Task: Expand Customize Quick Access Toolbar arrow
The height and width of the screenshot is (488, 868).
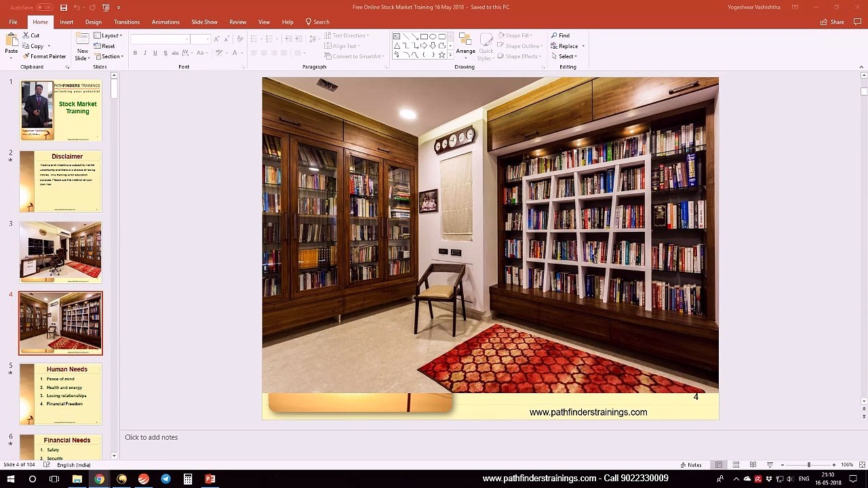Action: [119, 7]
